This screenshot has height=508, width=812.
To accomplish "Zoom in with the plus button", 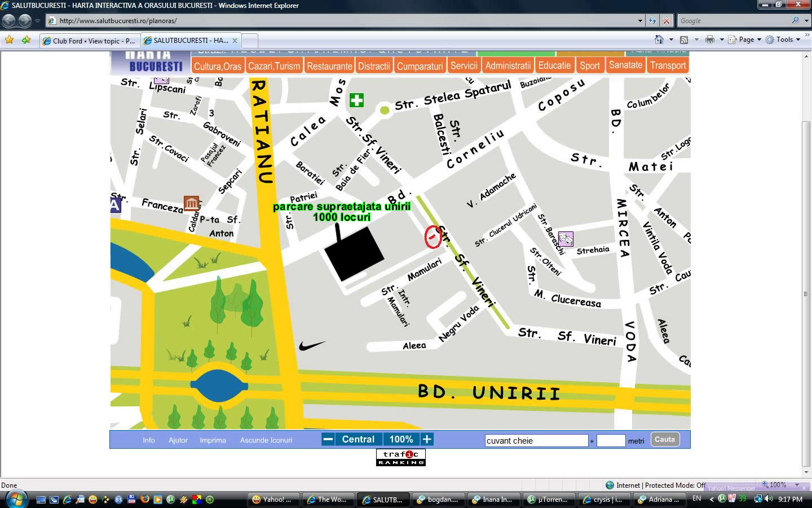I will [427, 439].
